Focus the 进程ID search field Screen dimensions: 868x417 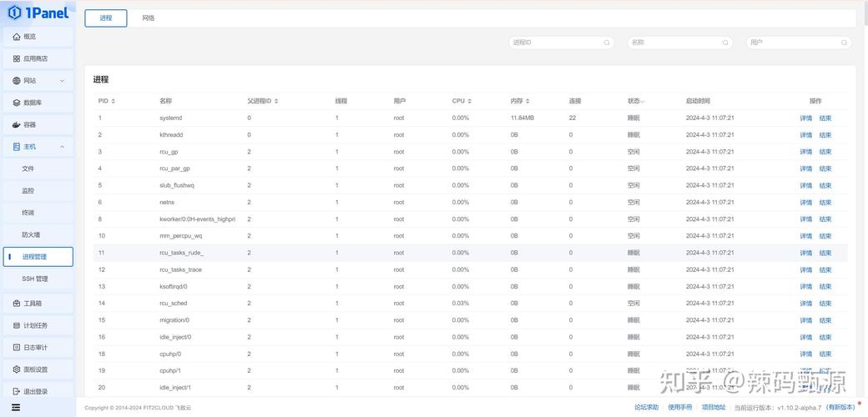[562, 43]
